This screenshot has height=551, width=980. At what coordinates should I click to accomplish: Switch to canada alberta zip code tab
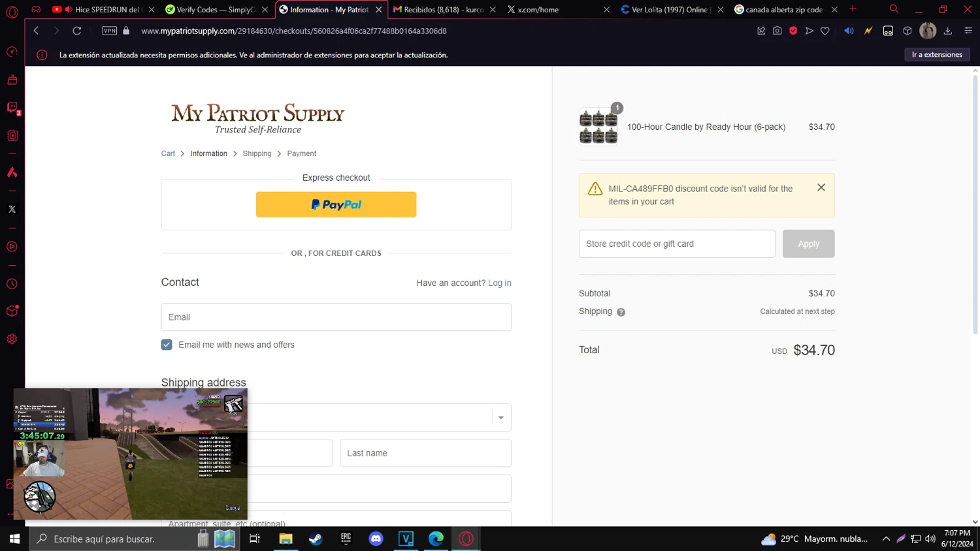point(785,10)
